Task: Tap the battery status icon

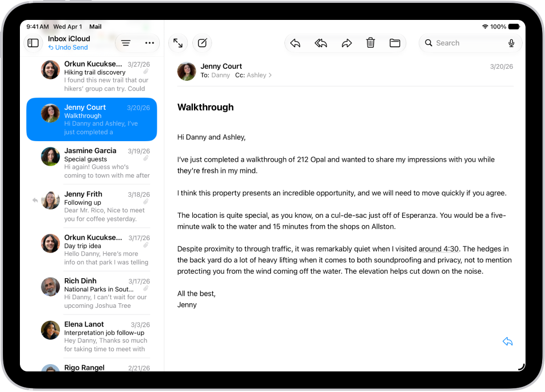Action: coord(514,27)
